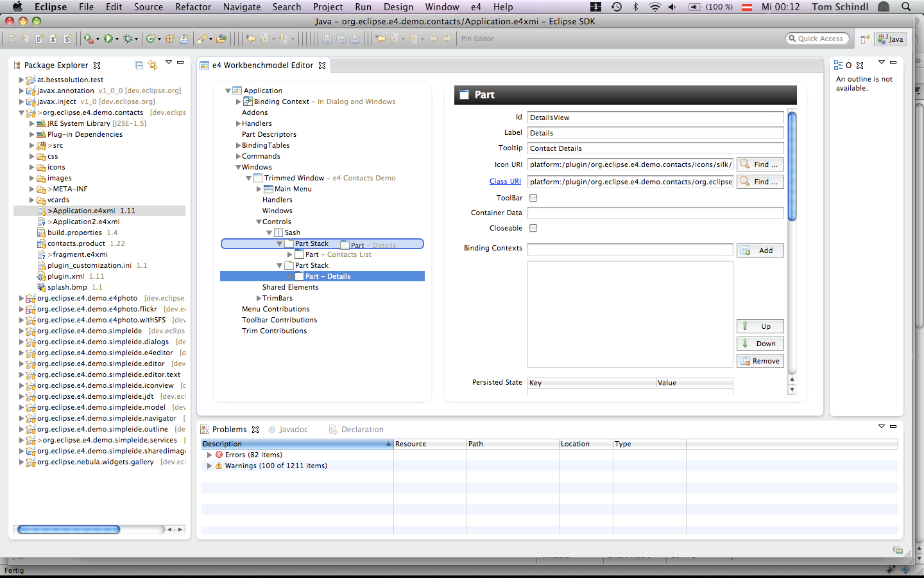Collapse All in Package Explorer
Screen dimensions: 924x578
pyautogui.click(x=139, y=65)
